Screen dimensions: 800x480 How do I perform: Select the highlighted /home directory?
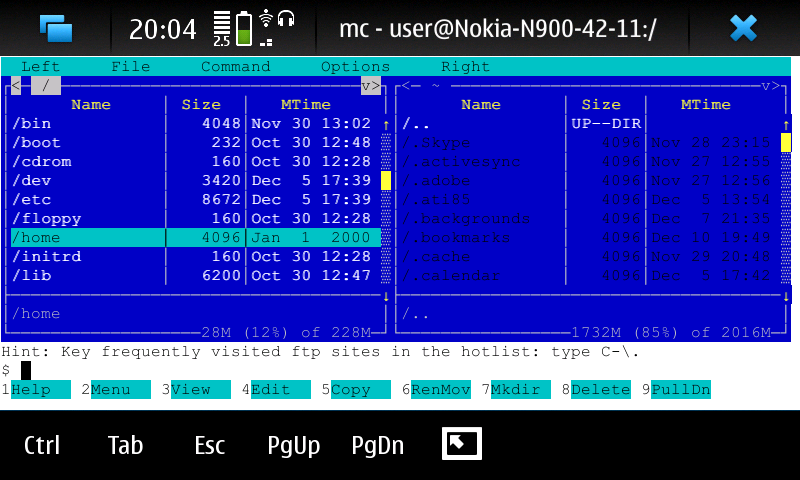pyautogui.click(x=196, y=238)
